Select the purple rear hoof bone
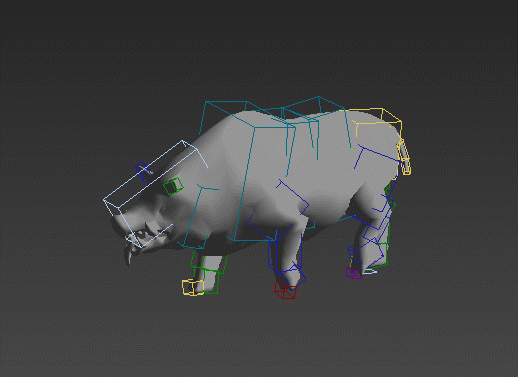 tap(354, 273)
